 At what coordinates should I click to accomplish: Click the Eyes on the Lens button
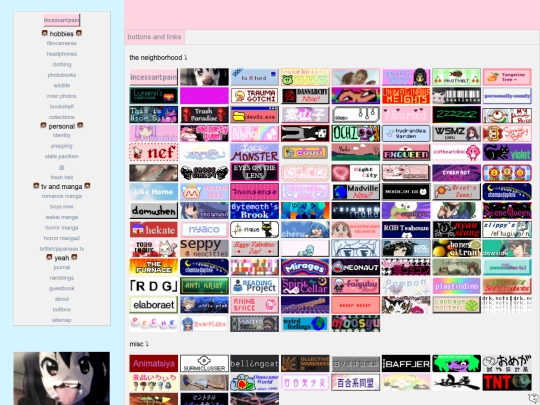(255, 173)
